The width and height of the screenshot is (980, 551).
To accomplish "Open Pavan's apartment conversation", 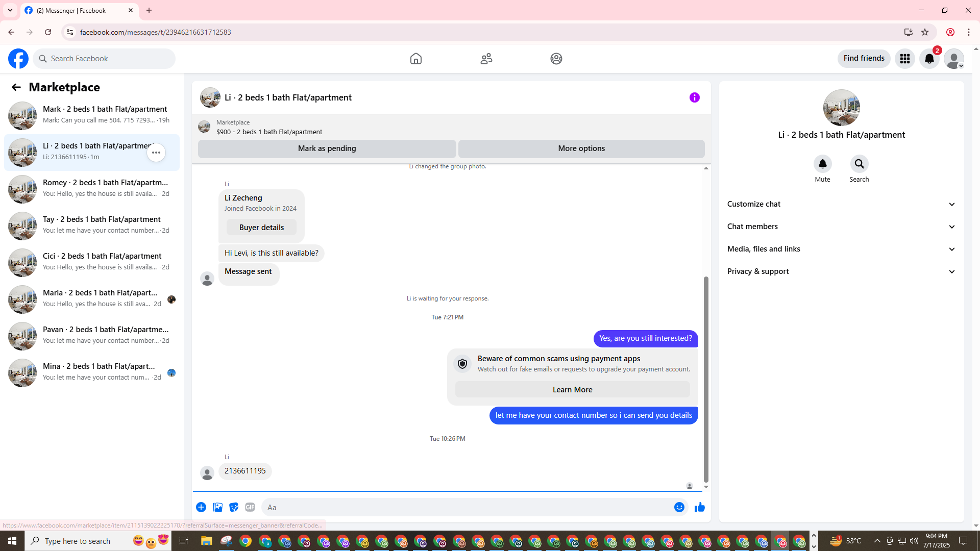I will [x=92, y=336].
